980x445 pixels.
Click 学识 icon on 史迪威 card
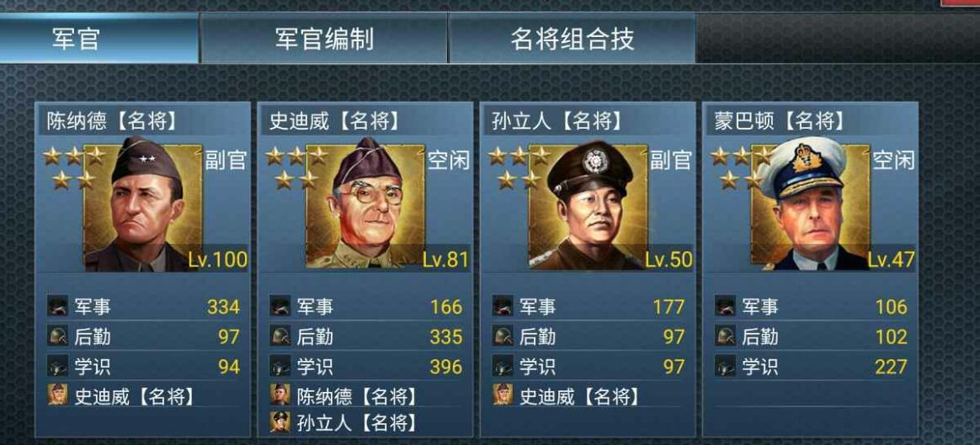tap(280, 367)
